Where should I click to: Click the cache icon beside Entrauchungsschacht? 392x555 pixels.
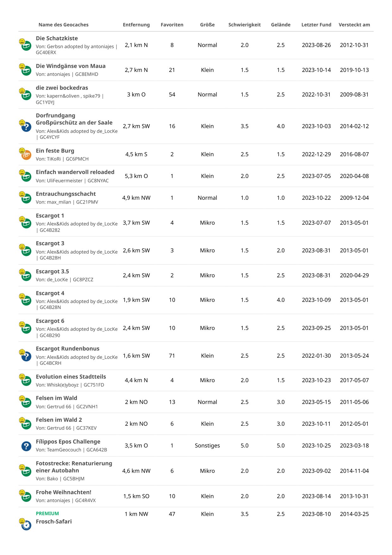26,199
